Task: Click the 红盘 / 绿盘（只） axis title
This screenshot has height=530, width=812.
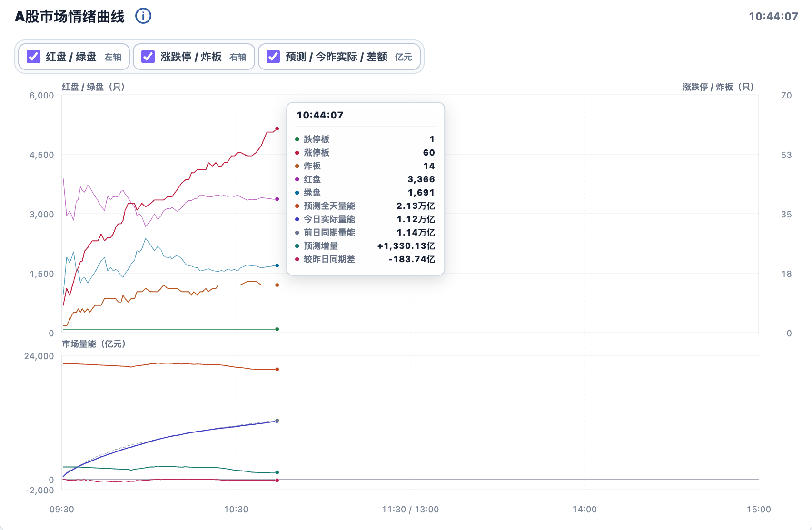Action: click(93, 87)
